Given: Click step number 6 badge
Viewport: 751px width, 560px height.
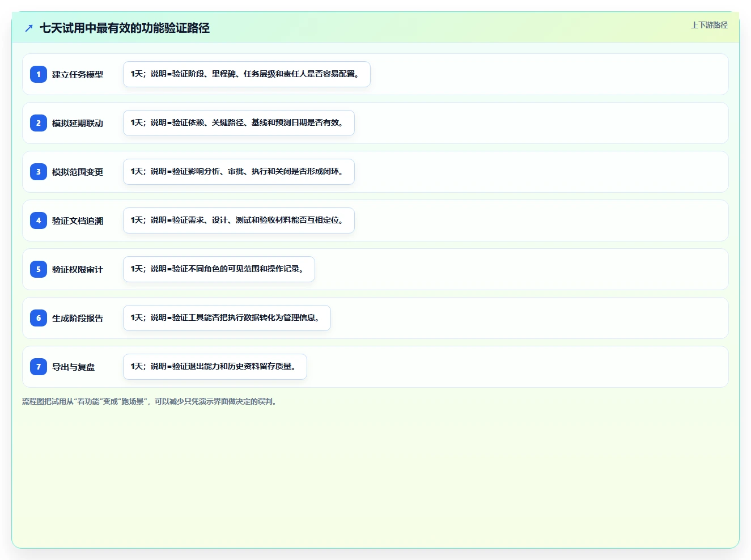Looking at the screenshot, I should [39, 318].
